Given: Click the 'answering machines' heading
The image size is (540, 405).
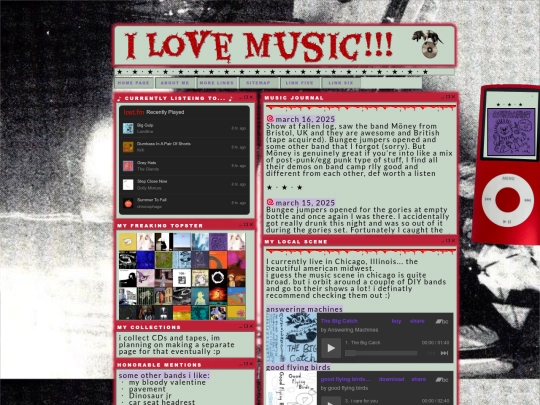Looking at the screenshot, I should tap(304, 309).
